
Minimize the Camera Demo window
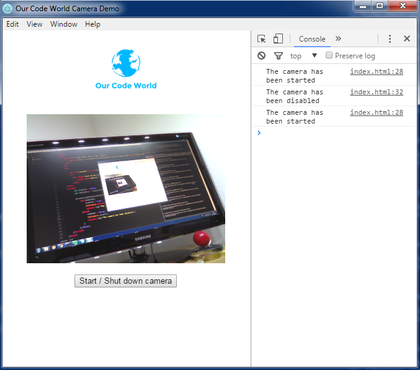pos(363,6)
